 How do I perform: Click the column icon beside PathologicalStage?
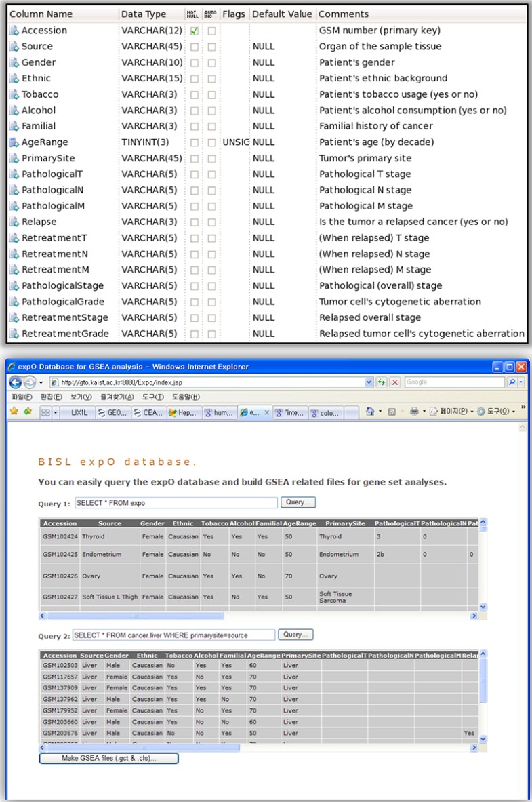pos(14,286)
